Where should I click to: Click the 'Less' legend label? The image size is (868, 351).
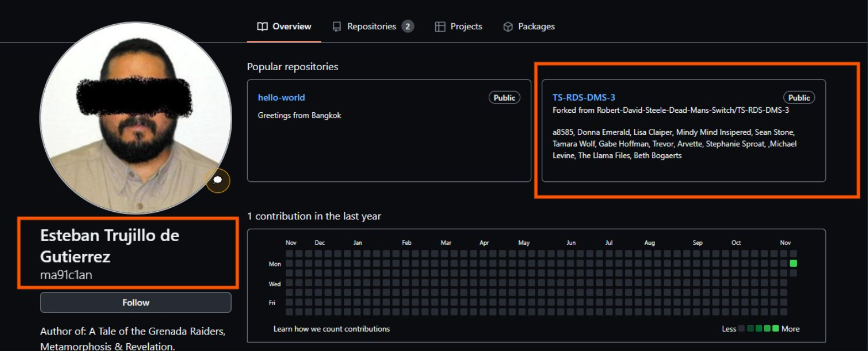coord(729,329)
